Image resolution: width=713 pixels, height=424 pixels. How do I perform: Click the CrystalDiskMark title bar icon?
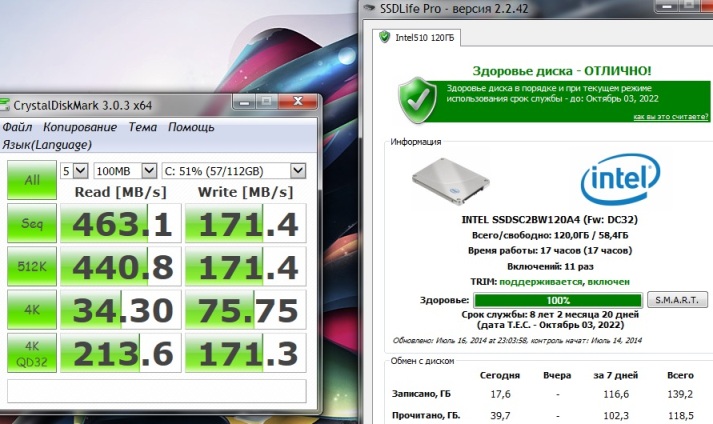click(x=4, y=105)
